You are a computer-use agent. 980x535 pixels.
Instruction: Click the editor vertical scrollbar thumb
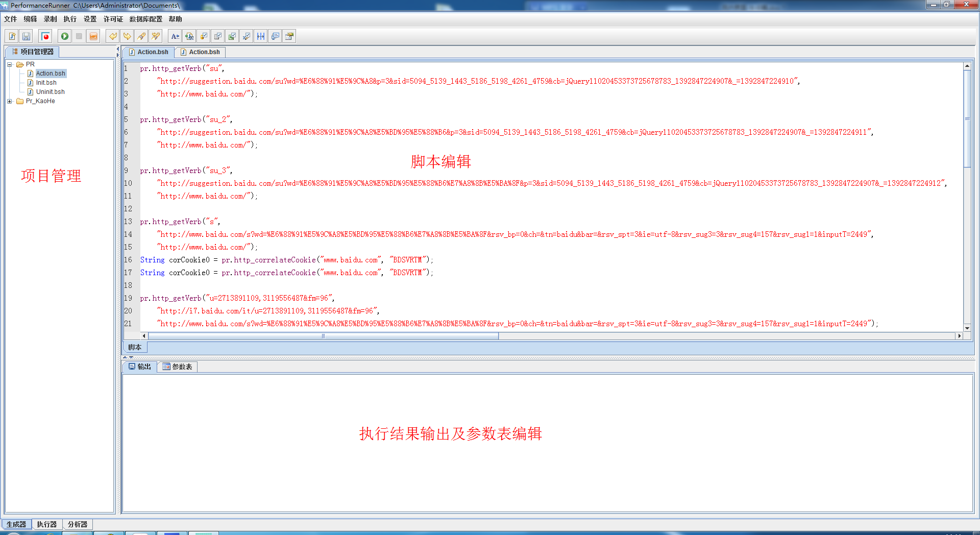[967, 119]
